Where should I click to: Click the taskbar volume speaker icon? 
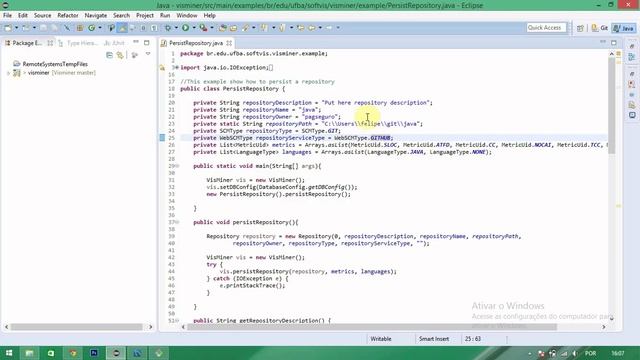574,353
